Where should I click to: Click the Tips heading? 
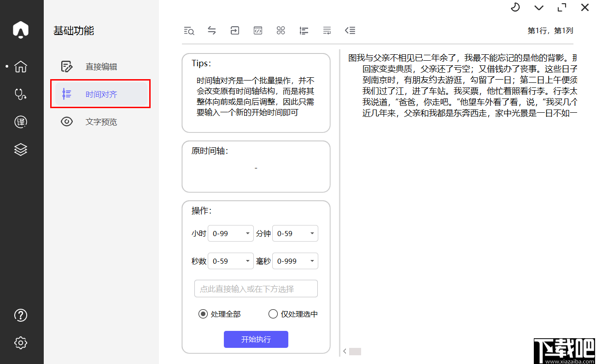[x=202, y=63]
